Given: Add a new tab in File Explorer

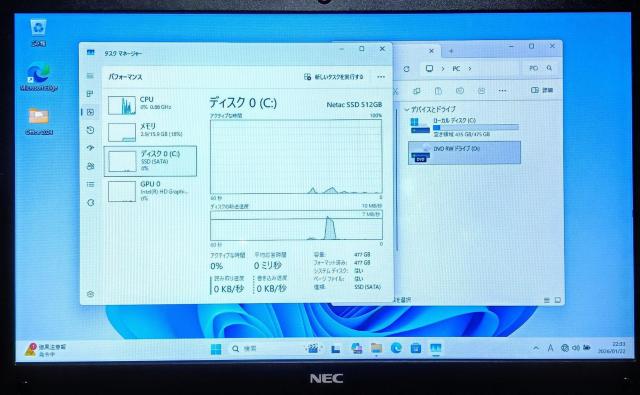Looking at the screenshot, I should [x=451, y=51].
